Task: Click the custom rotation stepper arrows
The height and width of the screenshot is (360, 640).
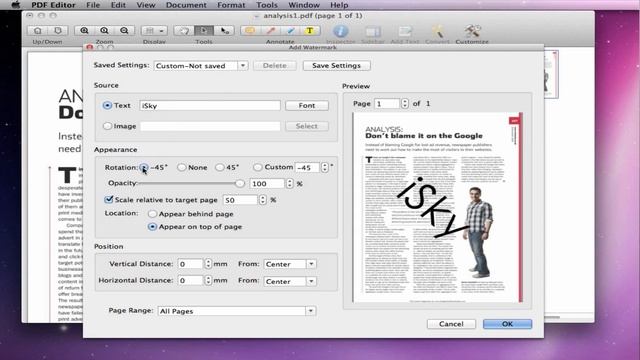Action: (x=324, y=167)
